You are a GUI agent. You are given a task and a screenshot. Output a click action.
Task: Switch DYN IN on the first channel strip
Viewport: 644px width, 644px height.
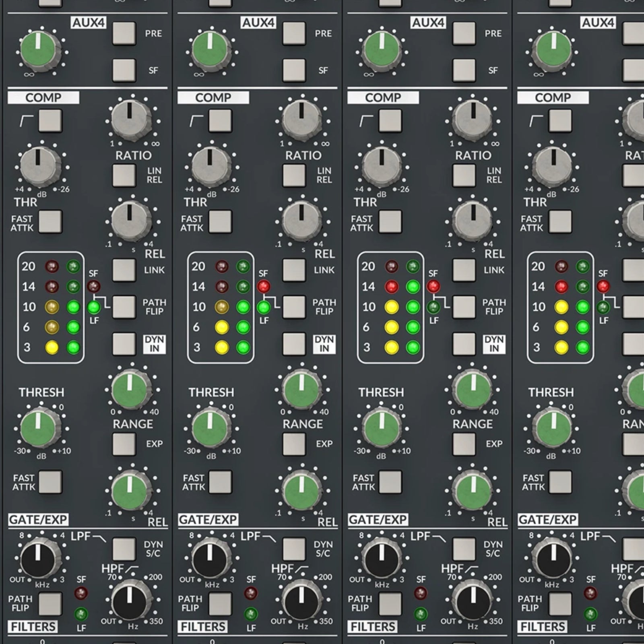pos(124,344)
